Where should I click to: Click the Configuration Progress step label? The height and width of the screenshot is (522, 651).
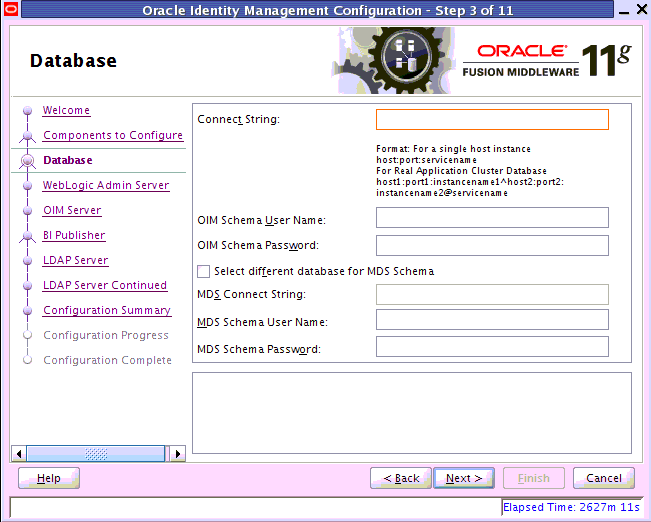coord(106,335)
